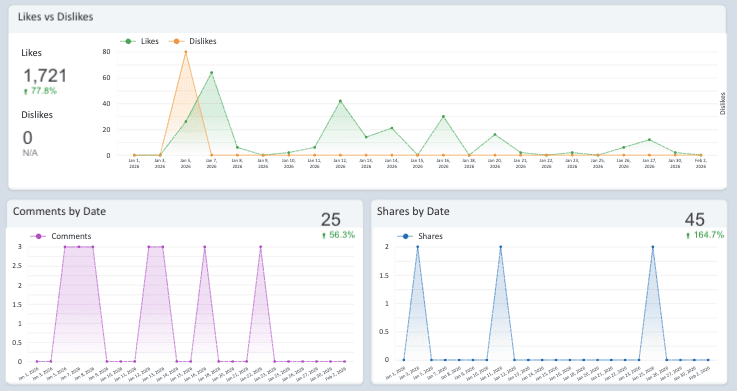Click the 80 label on Likes y-axis
The height and width of the screenshot is (391, 737).
tap(106, 52)
